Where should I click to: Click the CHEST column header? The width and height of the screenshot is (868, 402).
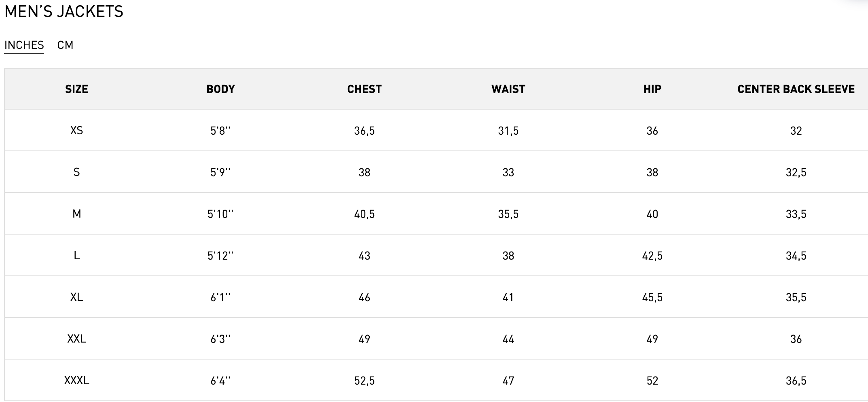coord(364,89)
